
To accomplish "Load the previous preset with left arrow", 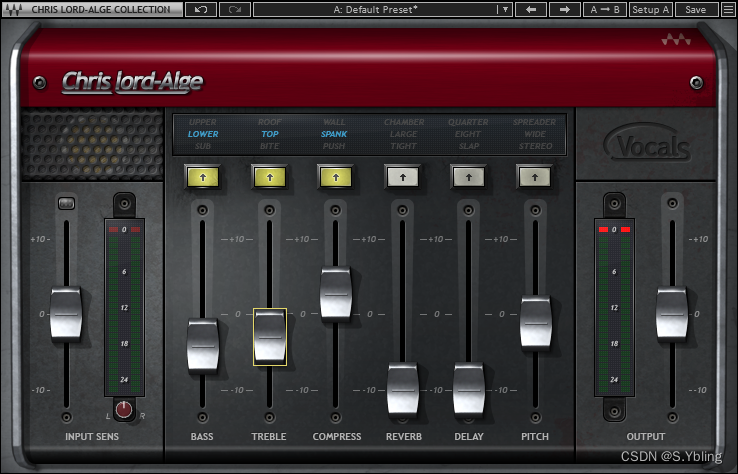I will [x=531, y=9].
